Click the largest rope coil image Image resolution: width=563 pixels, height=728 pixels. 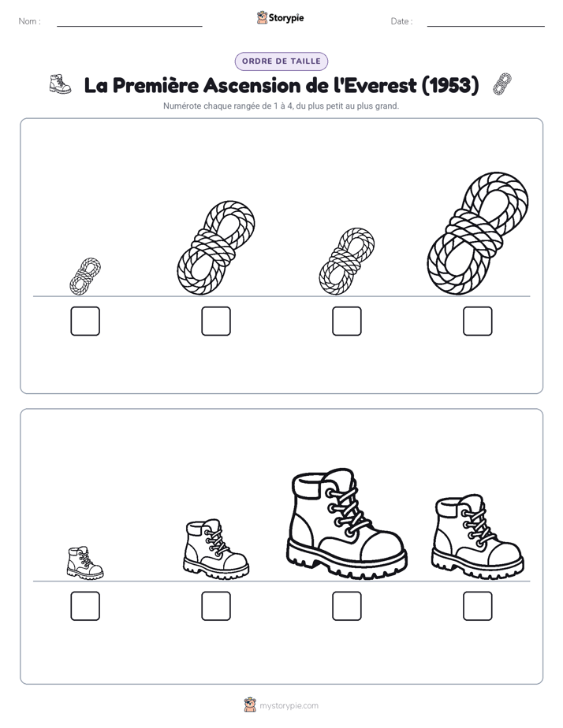click(x=478, y=233)
